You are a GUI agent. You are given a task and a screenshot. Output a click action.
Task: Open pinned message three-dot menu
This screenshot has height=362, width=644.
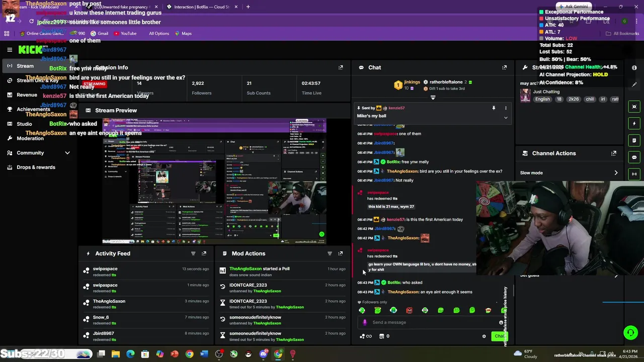[506, 108]
